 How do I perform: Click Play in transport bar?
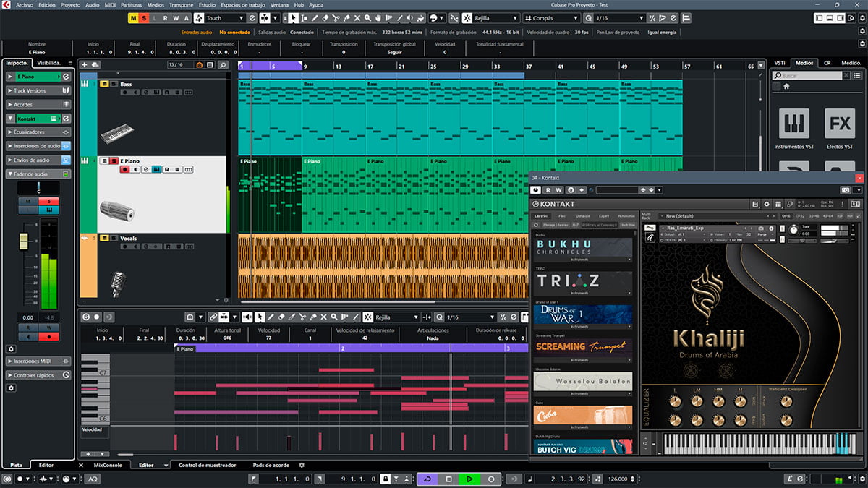469,479
